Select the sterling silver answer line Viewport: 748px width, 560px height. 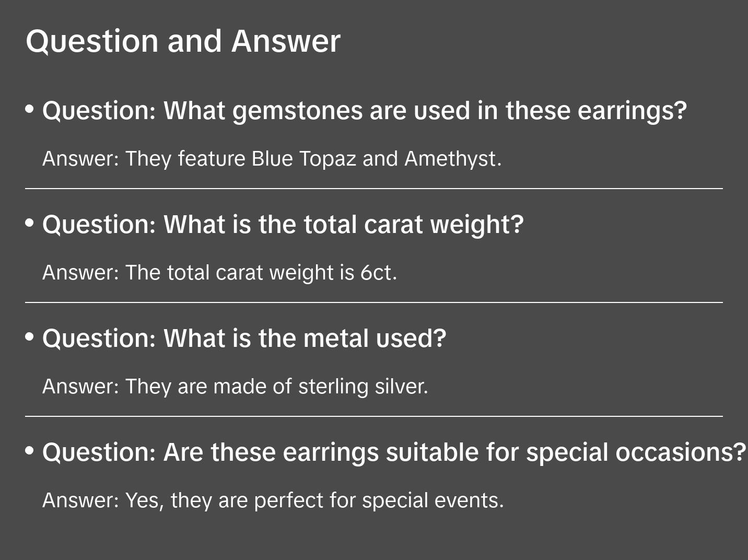pos(235,387)
